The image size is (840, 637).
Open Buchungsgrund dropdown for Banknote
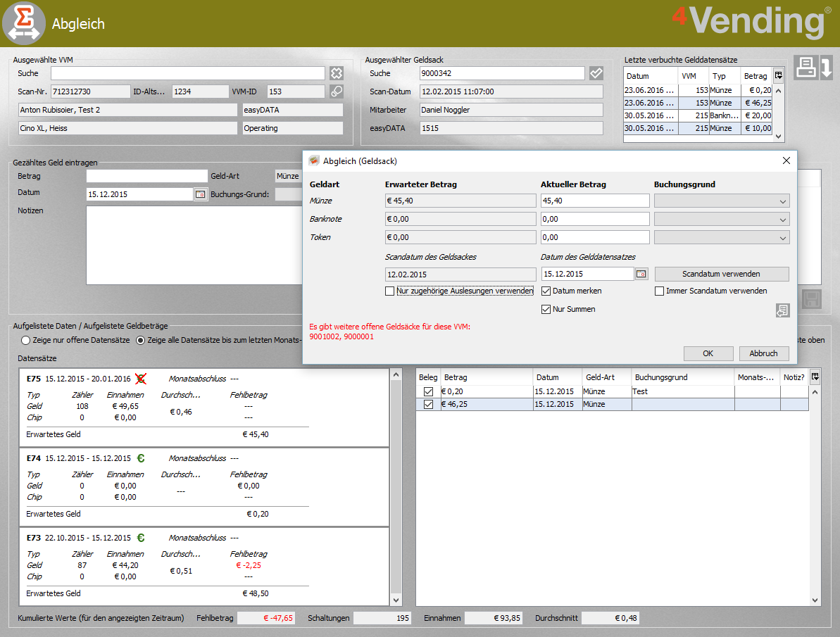coord(721,219)
